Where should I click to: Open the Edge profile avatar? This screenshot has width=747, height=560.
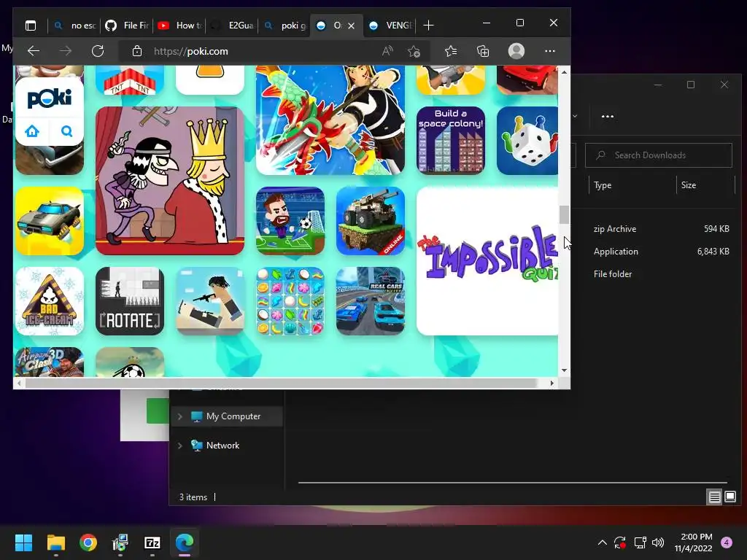pyautogui.click(x=516, y=51)
